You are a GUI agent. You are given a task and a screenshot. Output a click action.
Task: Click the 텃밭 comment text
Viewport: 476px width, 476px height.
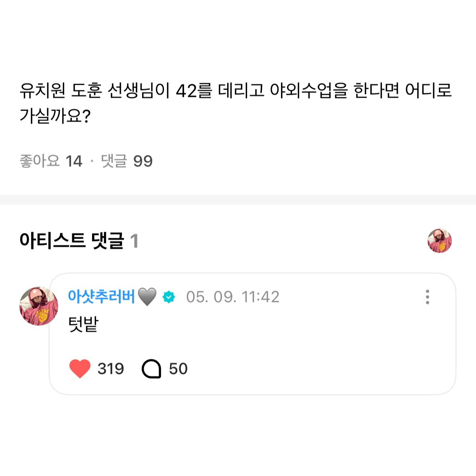click(84, 324)
